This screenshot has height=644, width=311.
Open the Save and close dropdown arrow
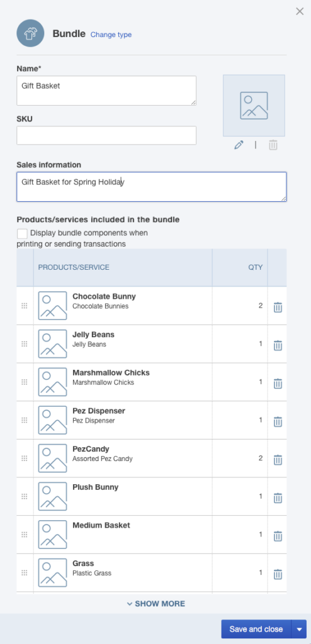coord(299,629)
